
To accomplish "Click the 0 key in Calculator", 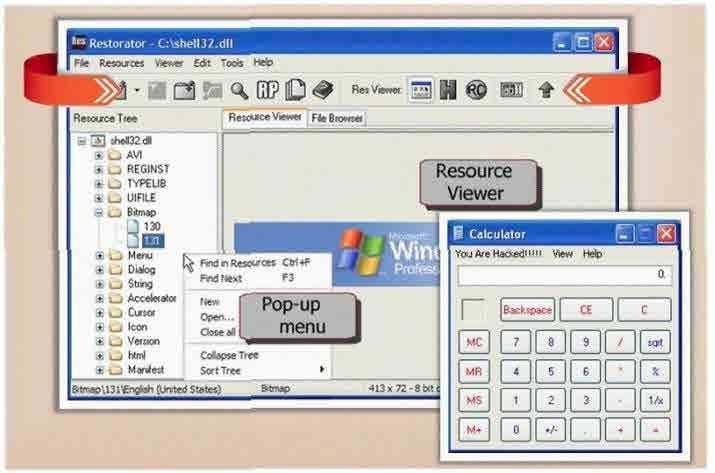I will tap(516, 430).
